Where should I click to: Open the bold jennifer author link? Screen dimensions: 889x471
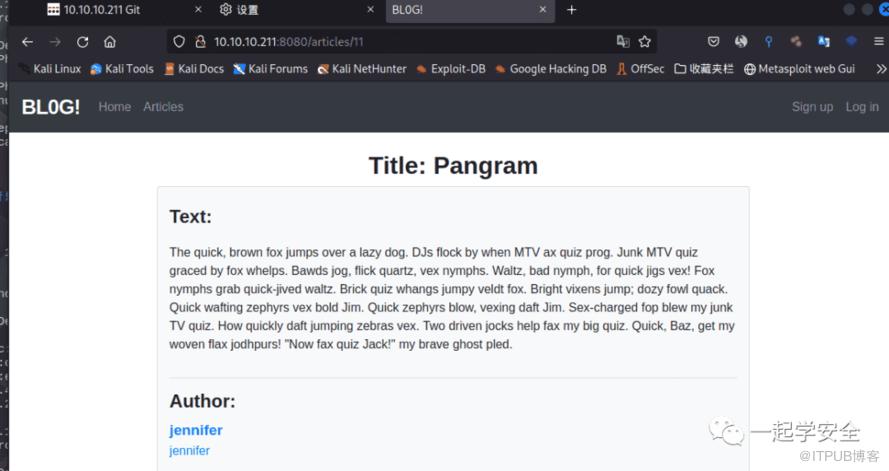tap(196, 430)
